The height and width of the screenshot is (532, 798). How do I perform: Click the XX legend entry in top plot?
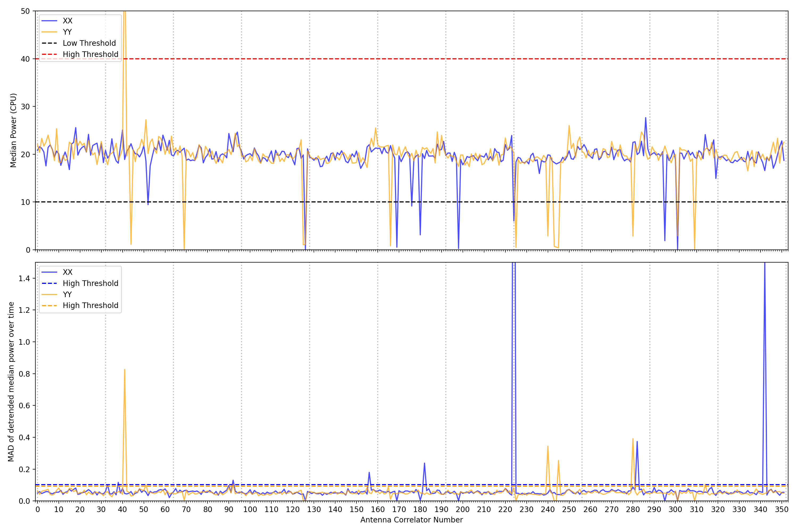tap(67, 21)
